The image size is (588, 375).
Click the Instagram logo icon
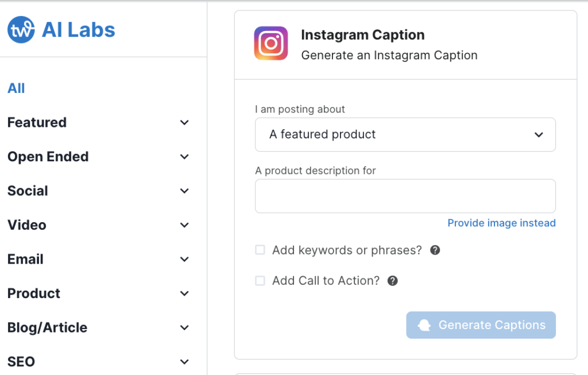click(271, 44)
